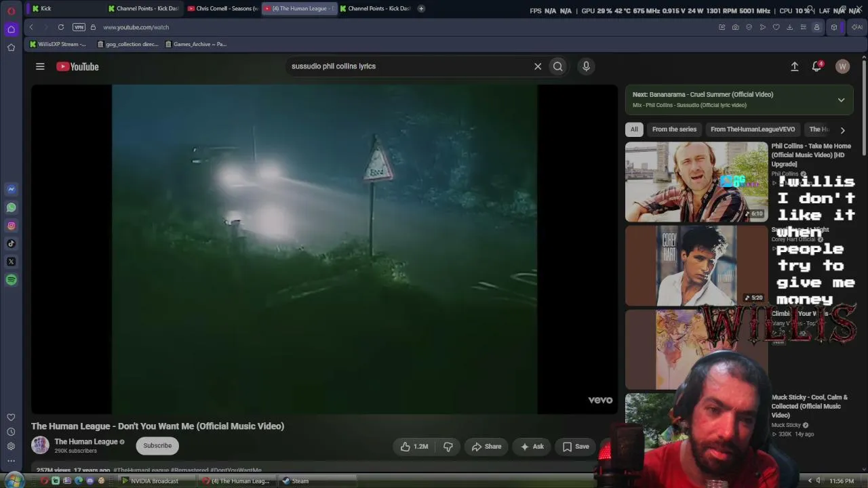Reload the current page
Viewport: 868px width, 488px height.
[x=61, y=27]
